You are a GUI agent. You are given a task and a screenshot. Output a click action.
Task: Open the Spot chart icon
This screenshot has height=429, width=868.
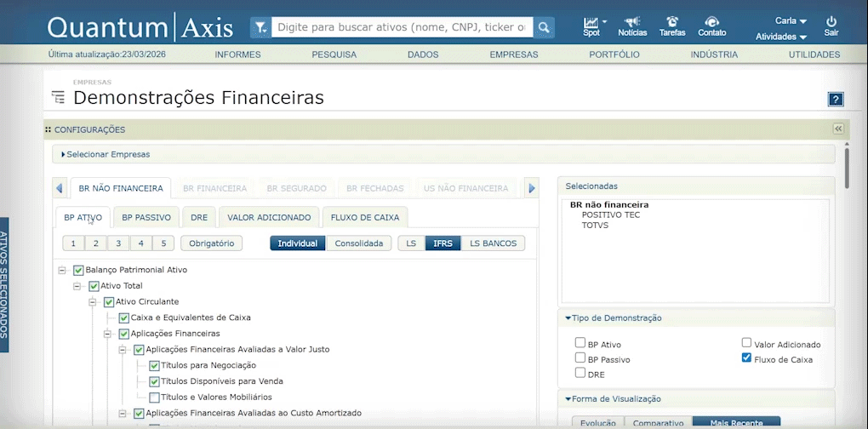591,22
